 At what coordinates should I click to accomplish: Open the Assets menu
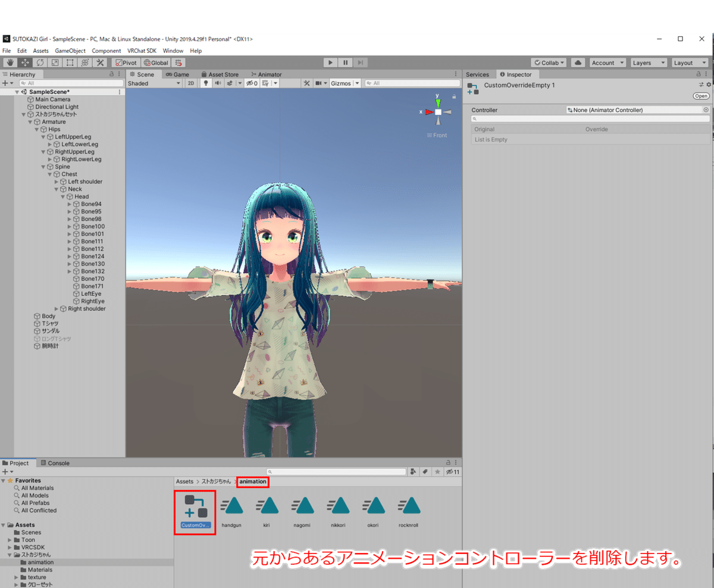tap(40, 51)
